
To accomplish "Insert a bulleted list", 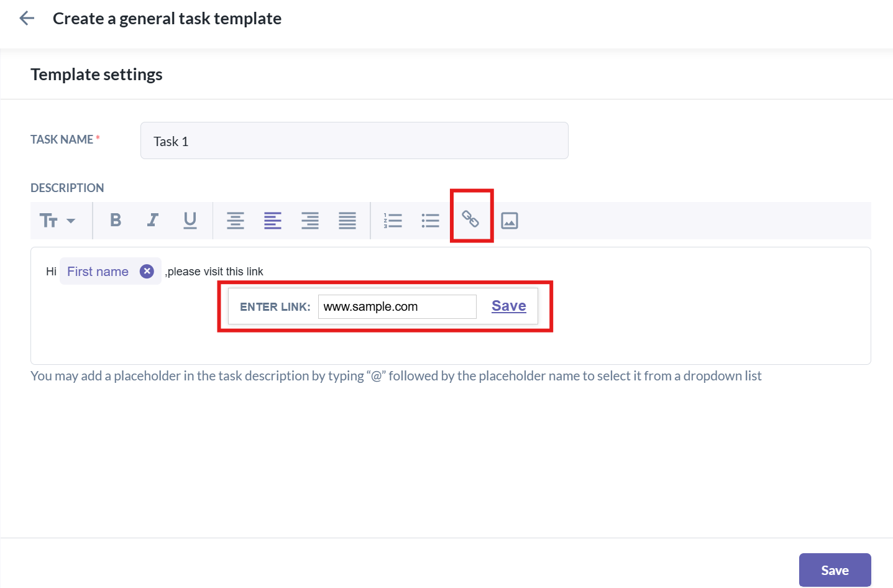I will click(x=430, y=221).
